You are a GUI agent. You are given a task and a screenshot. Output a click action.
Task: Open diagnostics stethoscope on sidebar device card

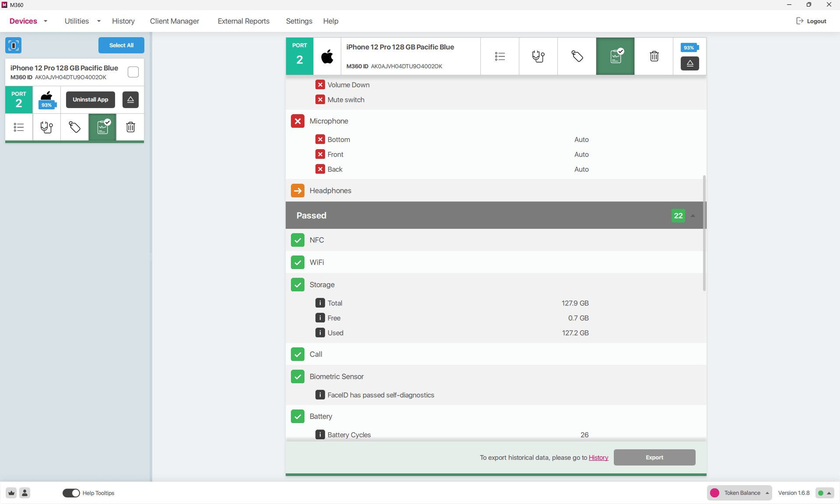pos(47,127)
